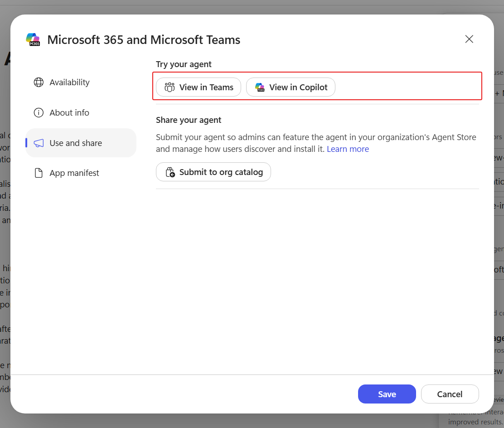Open the App manifest section
Viewport: 504px width, 428px height.
point(81,173)
